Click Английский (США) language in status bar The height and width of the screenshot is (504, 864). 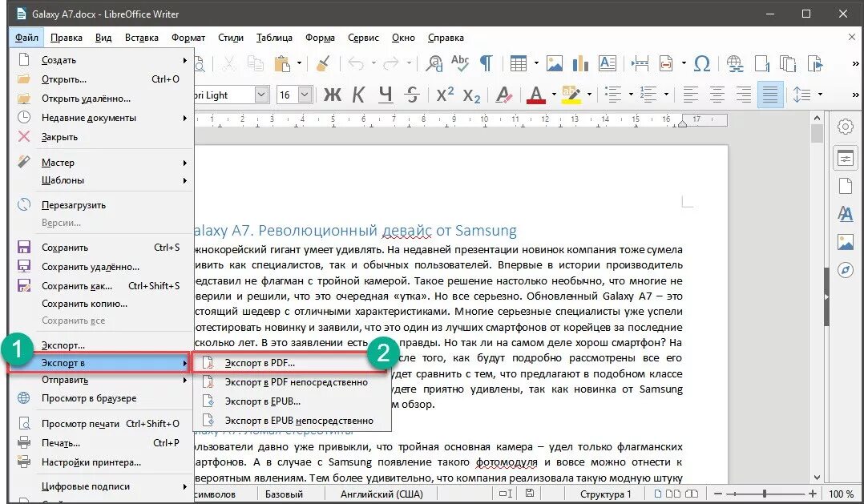click(x=382, y=494)
